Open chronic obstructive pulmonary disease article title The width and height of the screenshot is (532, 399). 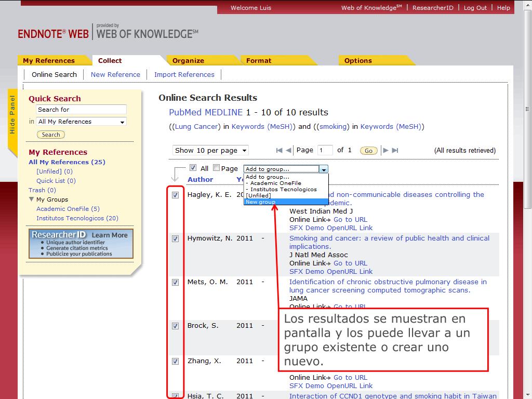pos(388,286)
